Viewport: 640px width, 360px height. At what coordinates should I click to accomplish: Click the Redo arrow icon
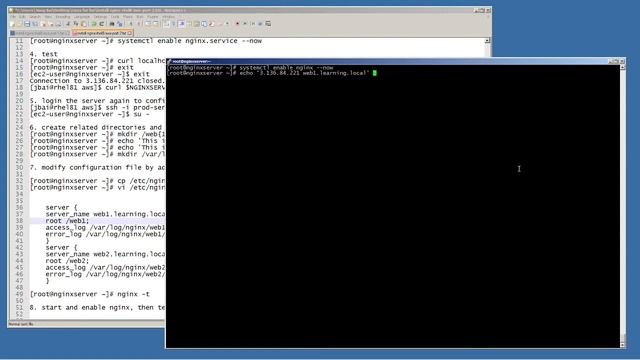click(x=102, y=24)
